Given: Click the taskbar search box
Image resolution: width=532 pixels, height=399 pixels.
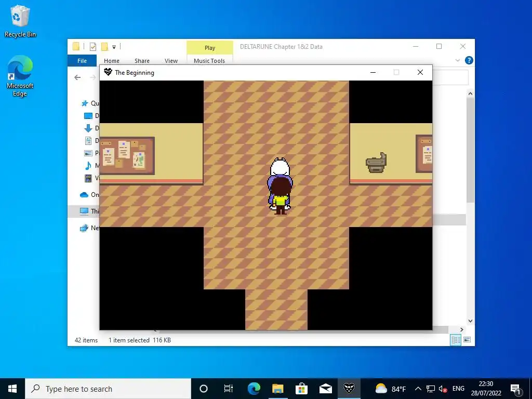Looking at the screenshot, I should 108,389.
